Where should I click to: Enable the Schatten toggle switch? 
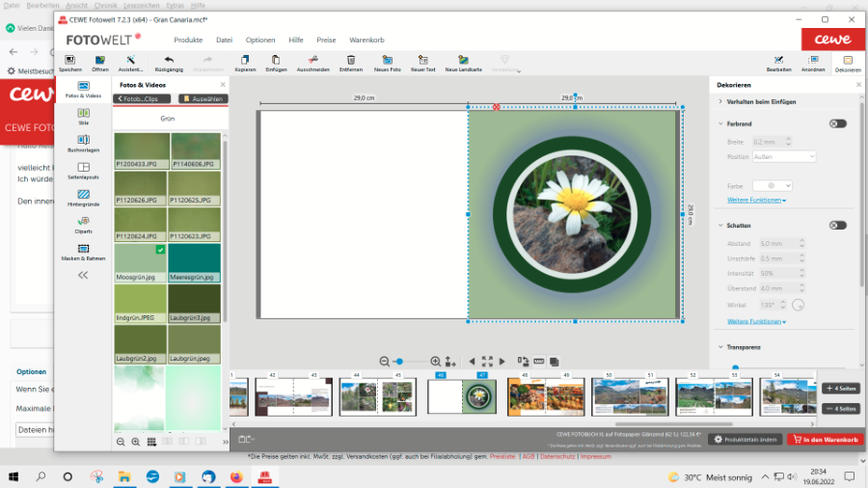click(x=837, y=225)
